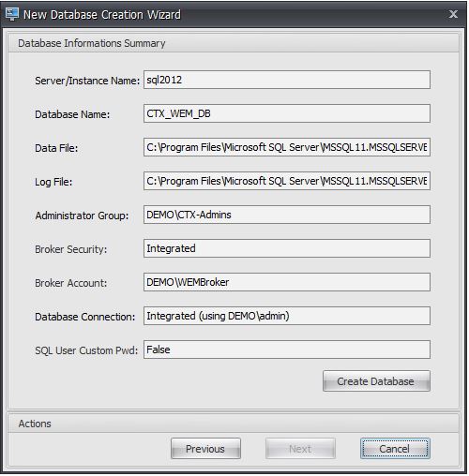Click the Broker Security label

click(x=70, y=249)
